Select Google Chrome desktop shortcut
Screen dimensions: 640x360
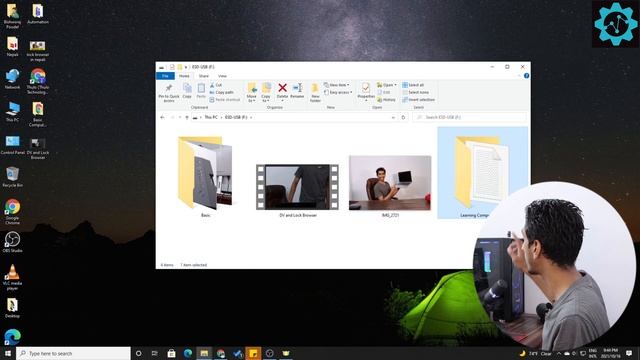tap(13, 211)
